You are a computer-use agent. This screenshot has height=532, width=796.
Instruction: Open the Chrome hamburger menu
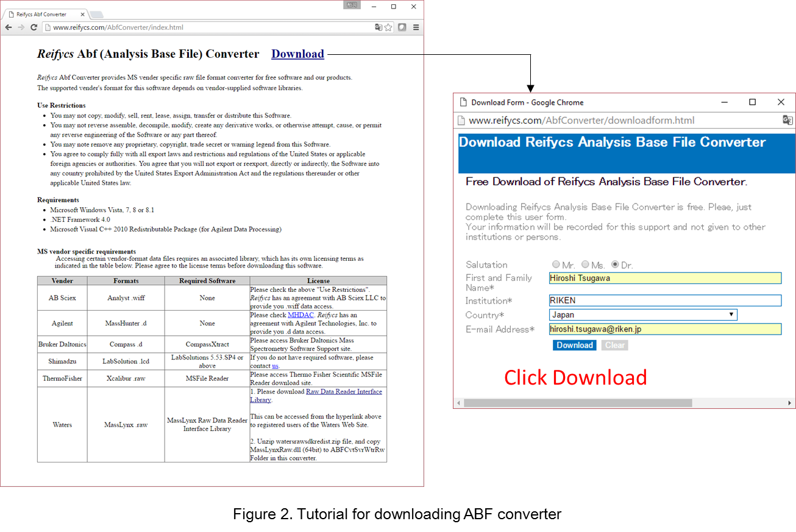[x=416, y=27]
